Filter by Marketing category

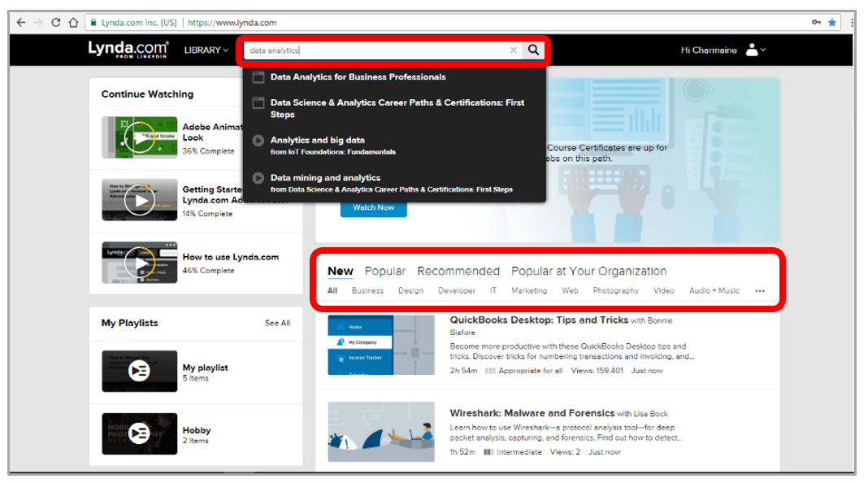(529, 290)
